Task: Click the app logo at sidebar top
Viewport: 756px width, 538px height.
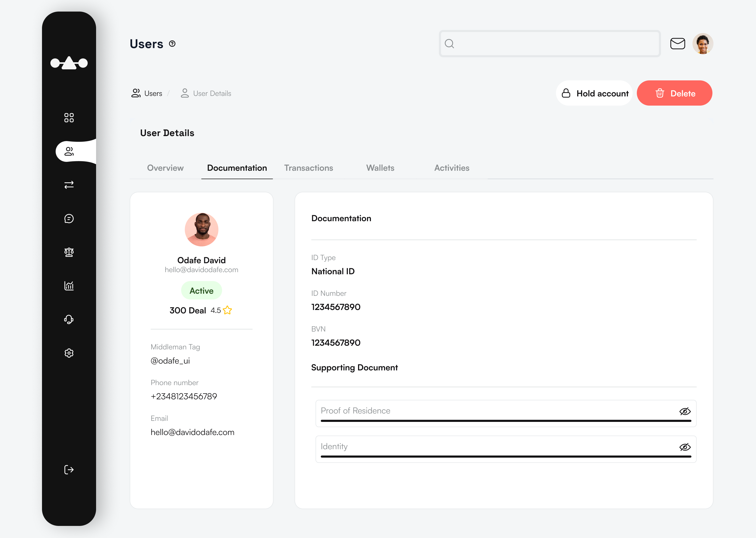Action: click(x=69, y=63)
